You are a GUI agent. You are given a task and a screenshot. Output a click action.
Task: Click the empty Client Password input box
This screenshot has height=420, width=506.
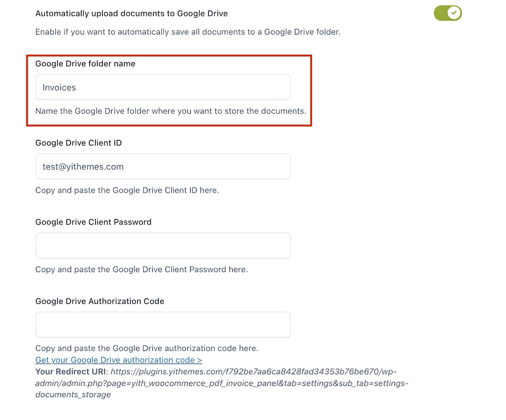click(x=163, y=245)
